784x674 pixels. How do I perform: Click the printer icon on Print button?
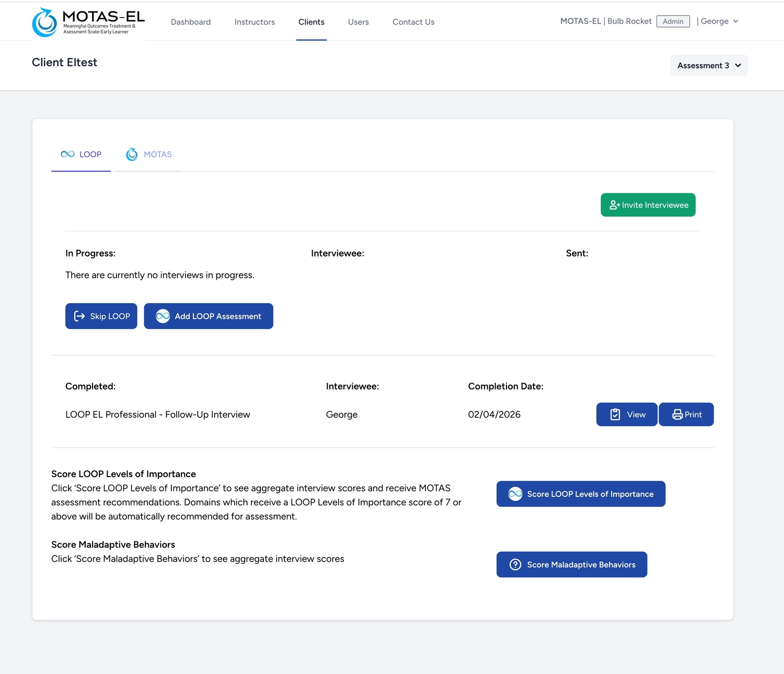tap(677, 414)
